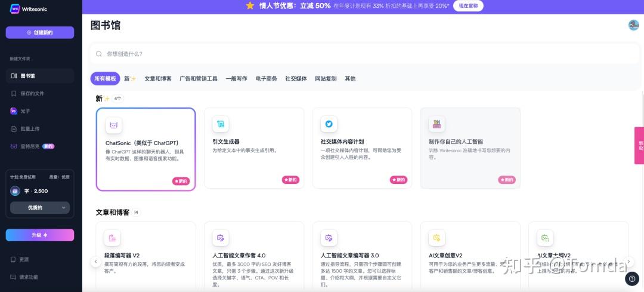Click the bookmark icon beside 保存的文件
Viewport: 644px width, 292px height.
(x=14, y=93)
